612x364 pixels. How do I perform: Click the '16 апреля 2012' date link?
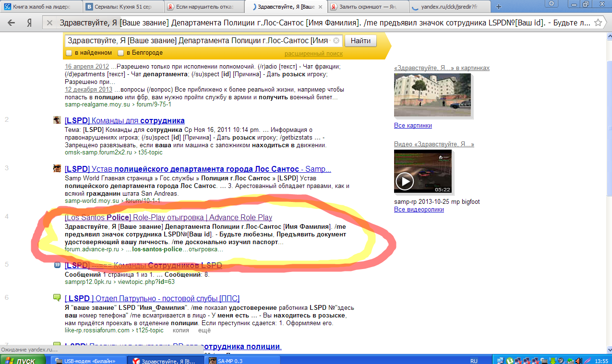coord(87,67)
